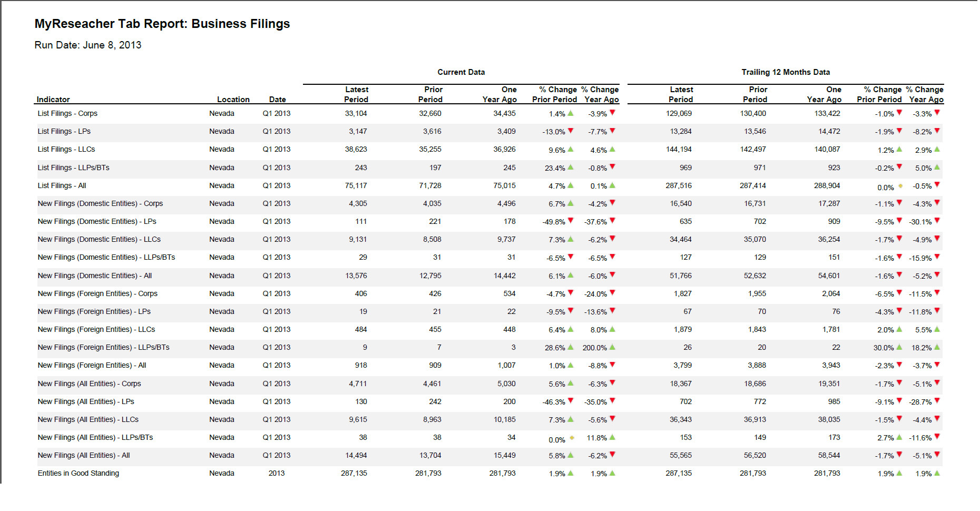Select New Filings (Foreign Entities) - All row label

(x=92, y=365)
